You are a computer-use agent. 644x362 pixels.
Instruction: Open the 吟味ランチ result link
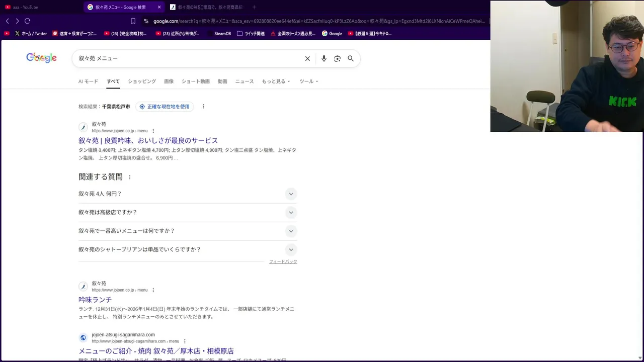pos(95,300)
